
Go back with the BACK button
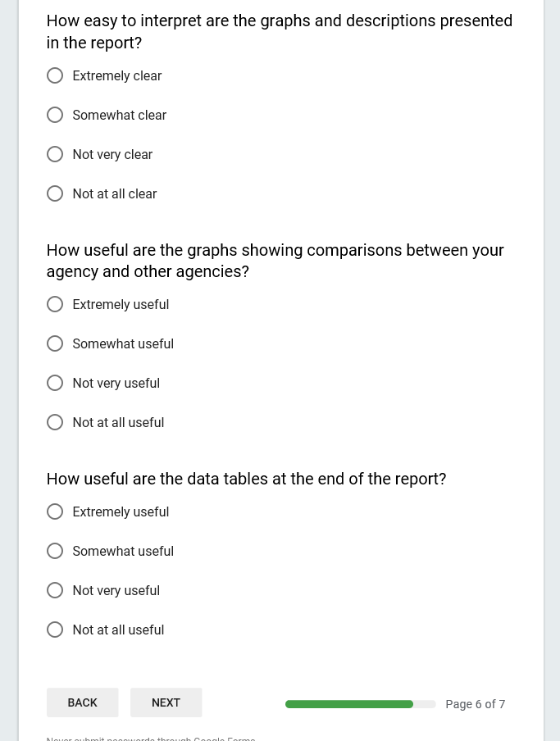82,702
